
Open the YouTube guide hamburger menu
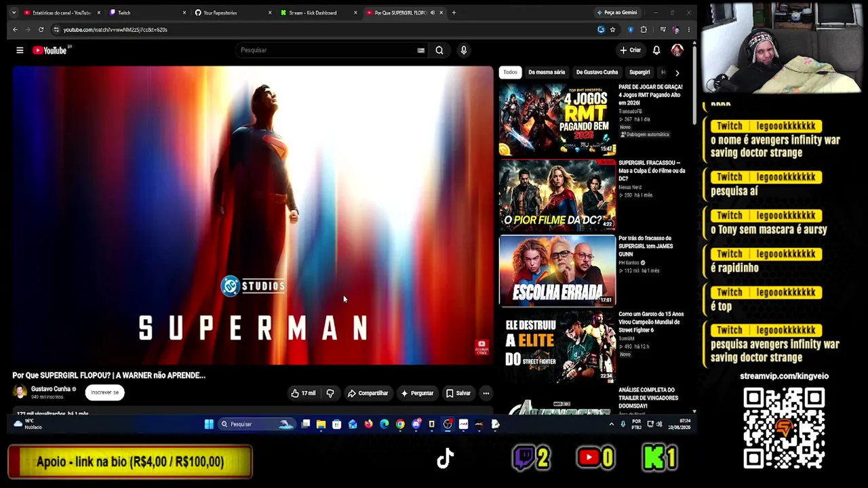click(x=20, y=50)
